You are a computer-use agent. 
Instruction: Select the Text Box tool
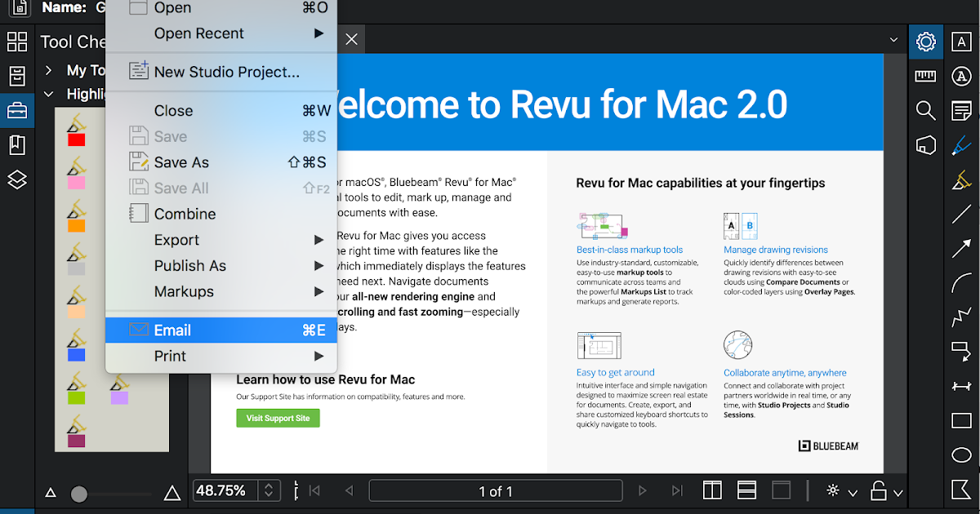[x=961, y=41]
